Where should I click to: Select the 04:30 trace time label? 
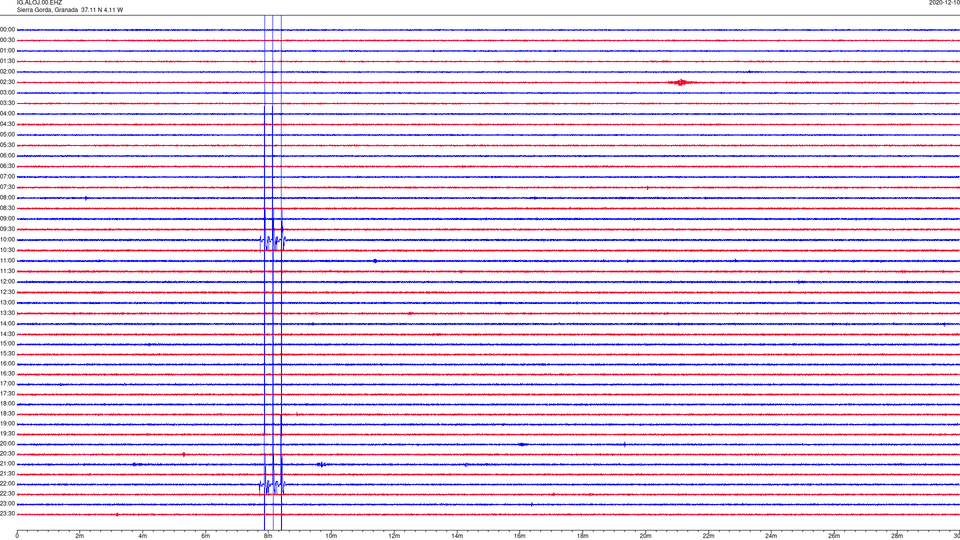click(7, 124)
